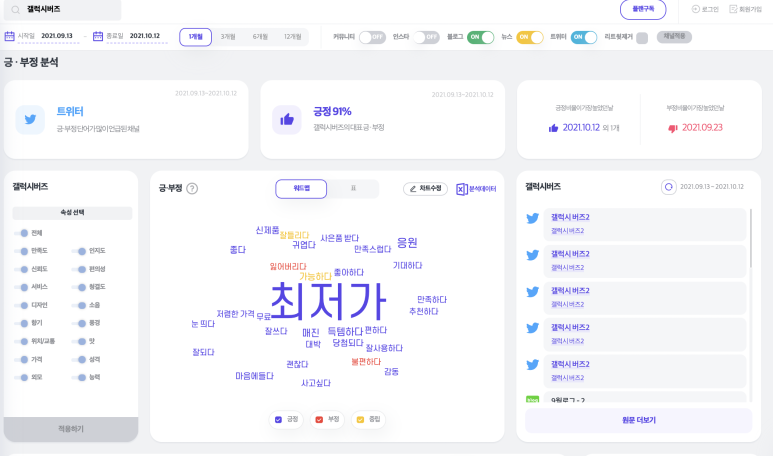The image size is (773, 456).
Task: Click the 플랜구독 button
Action: point(643,9)
